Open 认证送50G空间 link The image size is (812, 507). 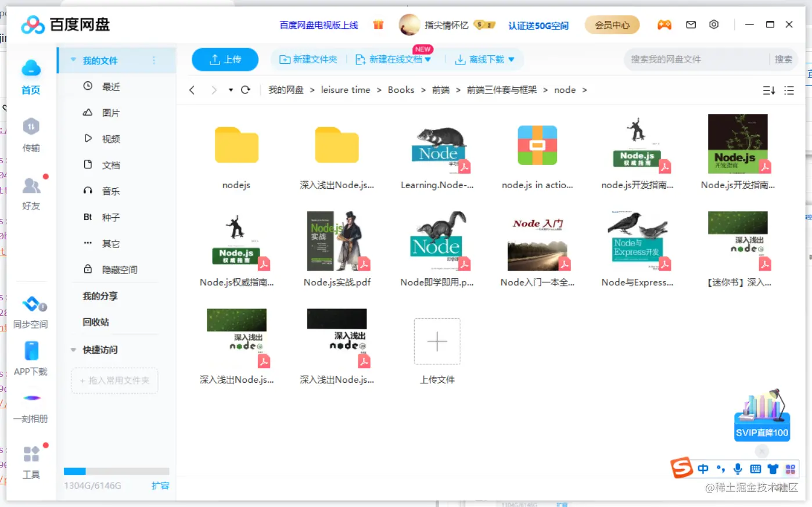[538, 26]
